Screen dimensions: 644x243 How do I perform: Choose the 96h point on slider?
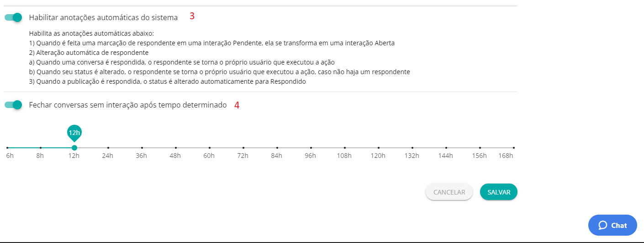coord(311,148)
